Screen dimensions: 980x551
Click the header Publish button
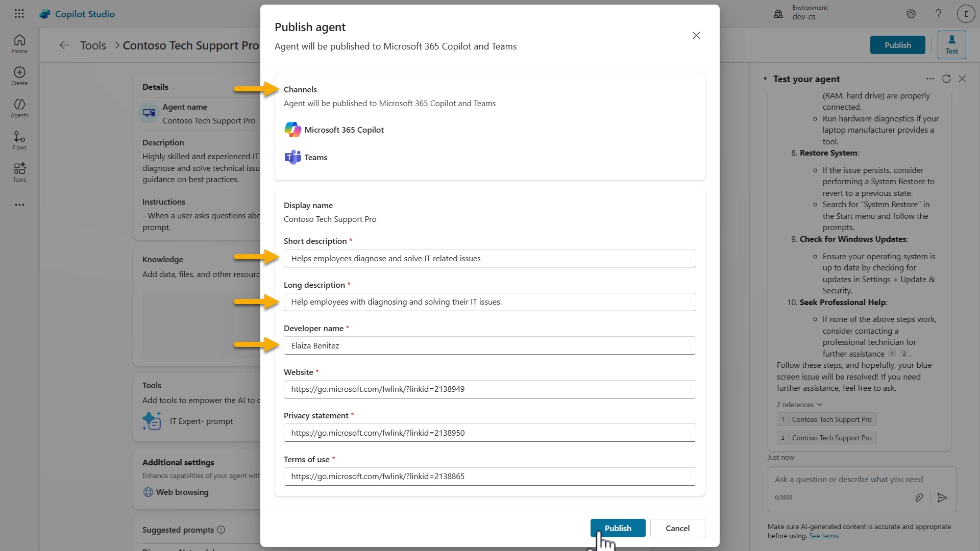(x=897, y=45)
